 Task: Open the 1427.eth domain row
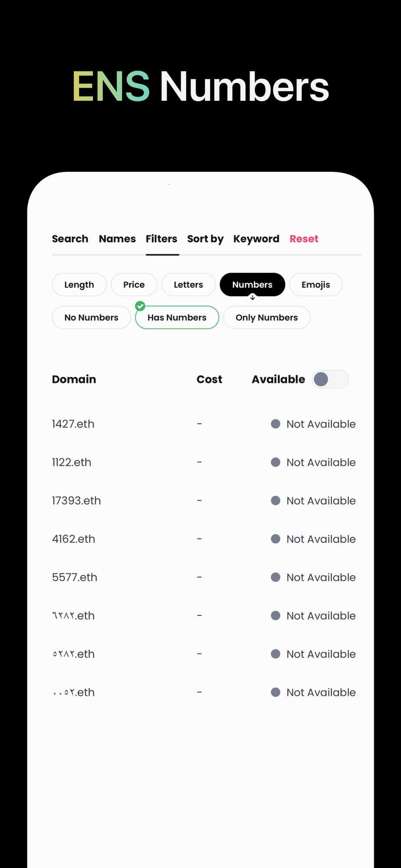pyautogui.click(x=204, y=424)
